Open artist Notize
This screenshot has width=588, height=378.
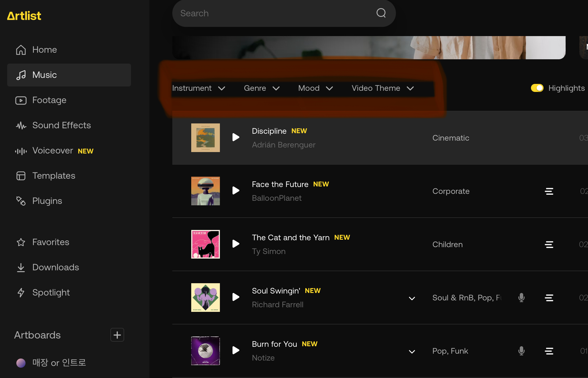click(263, 358)
